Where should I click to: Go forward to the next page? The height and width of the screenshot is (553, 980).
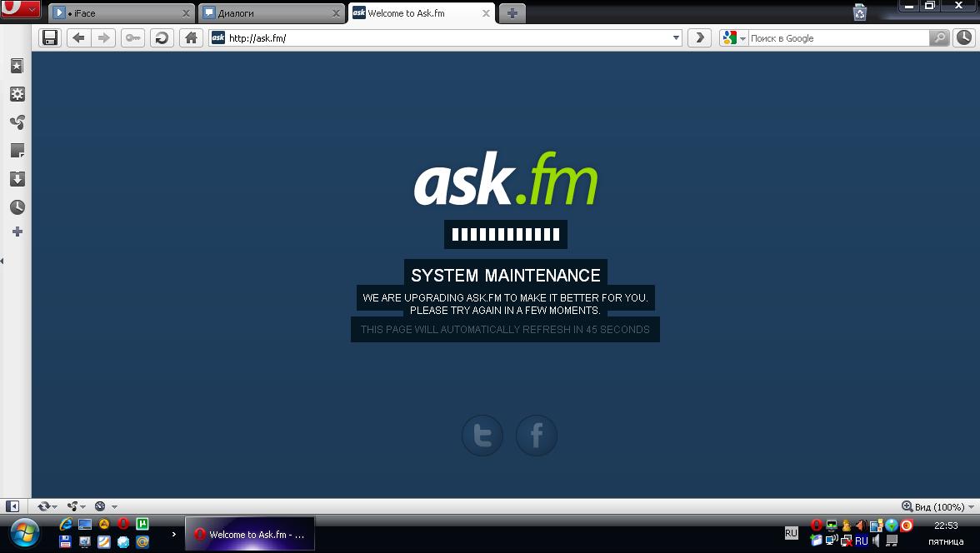tap(103, 38)
